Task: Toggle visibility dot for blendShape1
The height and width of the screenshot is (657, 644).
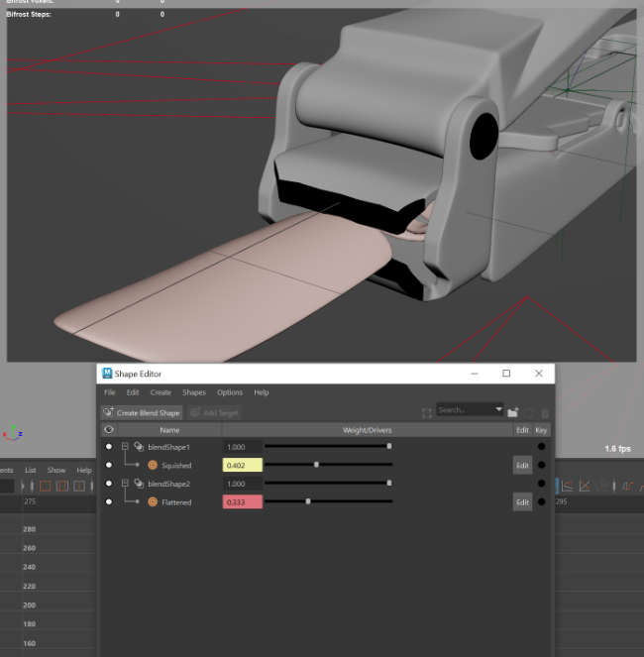Action: click(x=109, y=447)
